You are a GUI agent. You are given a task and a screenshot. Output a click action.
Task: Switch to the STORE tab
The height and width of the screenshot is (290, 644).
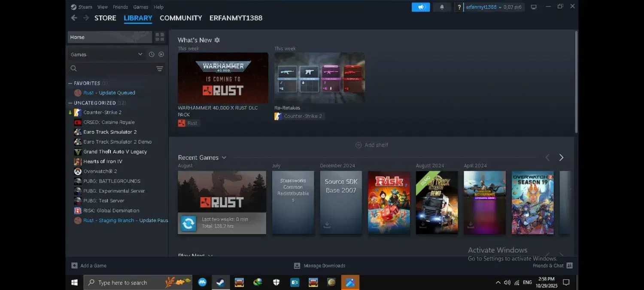click(105, 18)
